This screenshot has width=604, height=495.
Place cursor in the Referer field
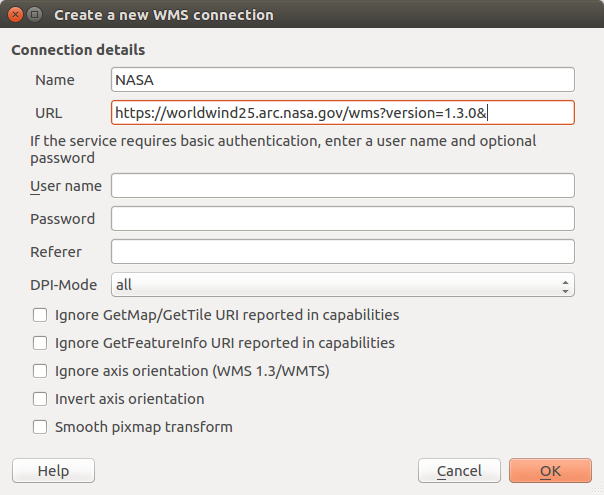point(342,252)
